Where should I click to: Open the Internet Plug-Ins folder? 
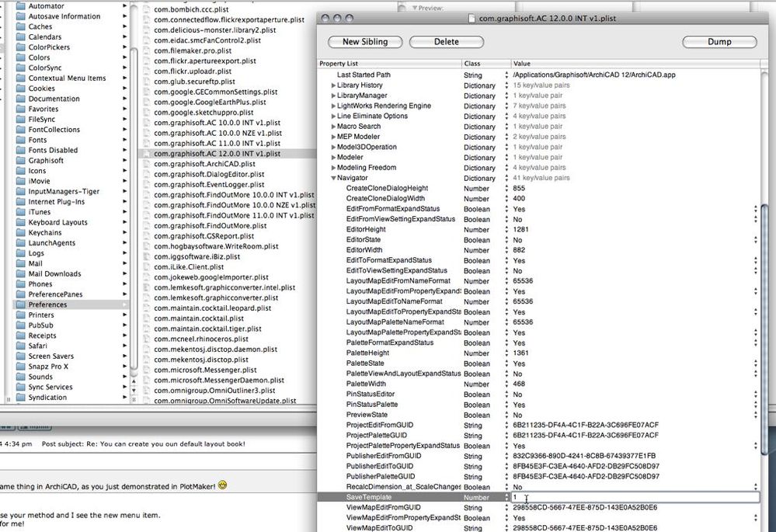click(56, 201)
